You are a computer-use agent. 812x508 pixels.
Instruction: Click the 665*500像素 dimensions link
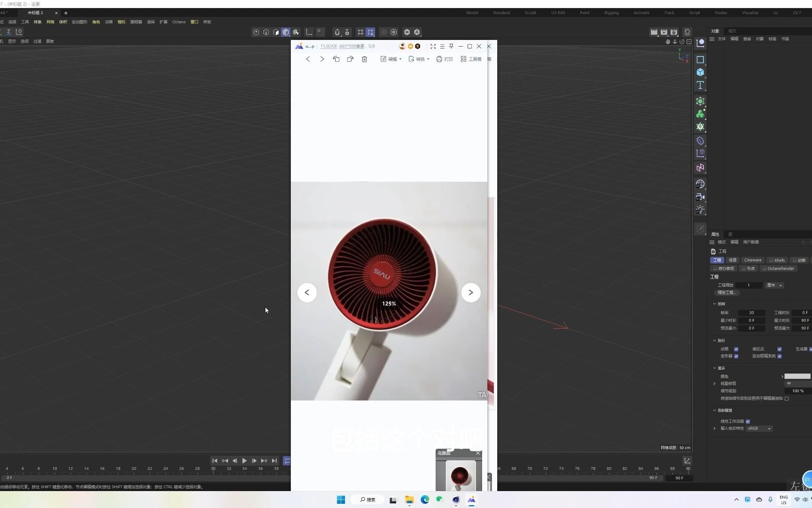pyautogui.click(x=351, y=46)
